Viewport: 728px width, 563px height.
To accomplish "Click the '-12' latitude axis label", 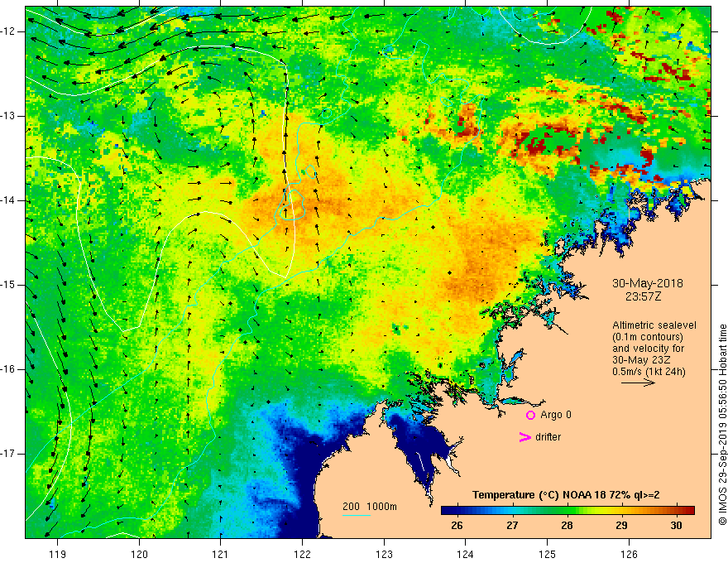I will coord(8,31).
